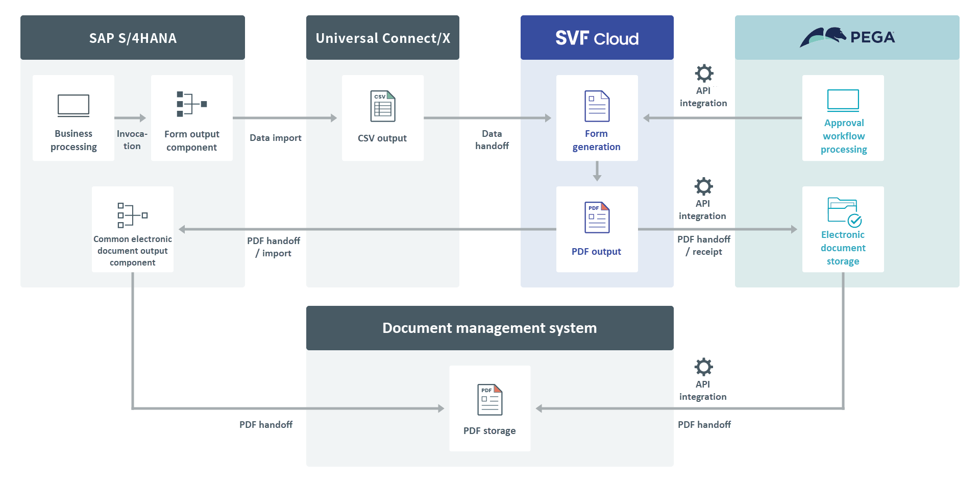Click the PDF output label

click(x=597, y=252)
